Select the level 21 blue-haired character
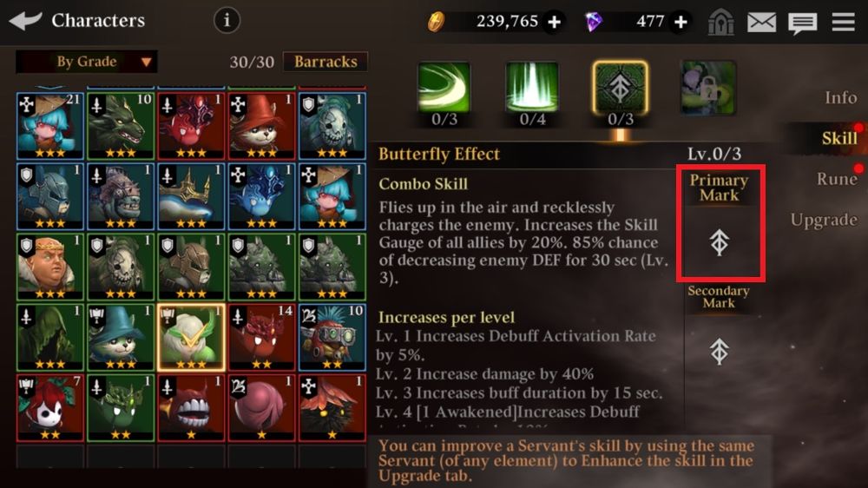This screenshot has height=488, width=868. pos(49,126)
